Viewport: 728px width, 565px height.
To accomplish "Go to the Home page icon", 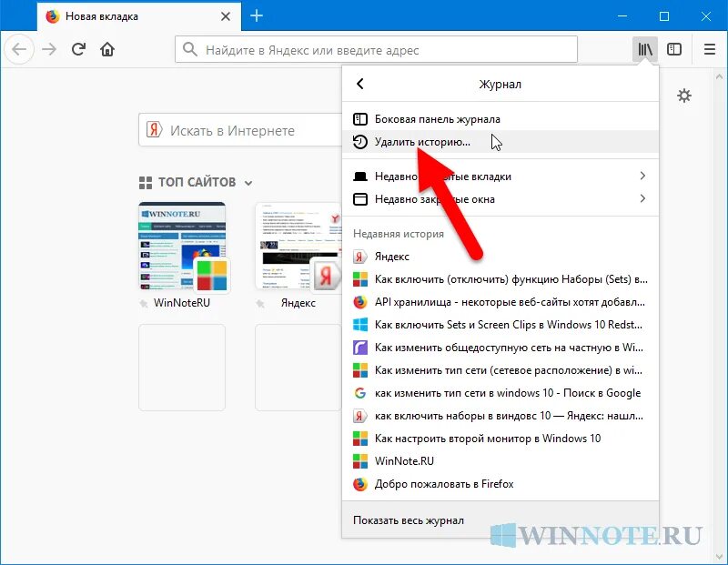I will tap(107, 49).
